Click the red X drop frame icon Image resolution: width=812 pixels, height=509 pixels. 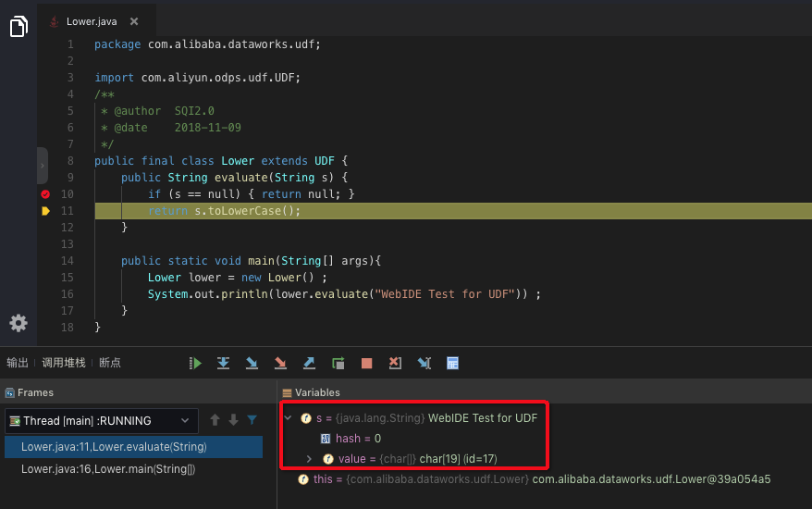(395, 364)
